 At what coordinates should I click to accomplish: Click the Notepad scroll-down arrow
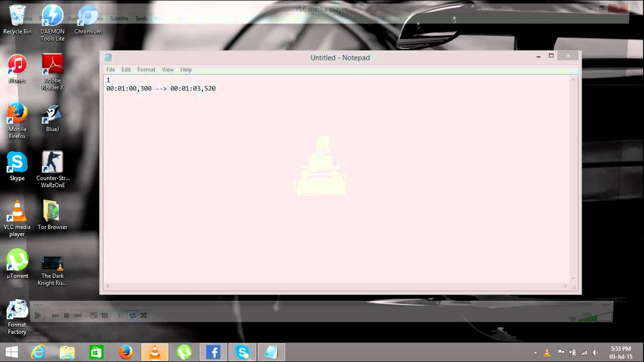(x=573, y=278)
